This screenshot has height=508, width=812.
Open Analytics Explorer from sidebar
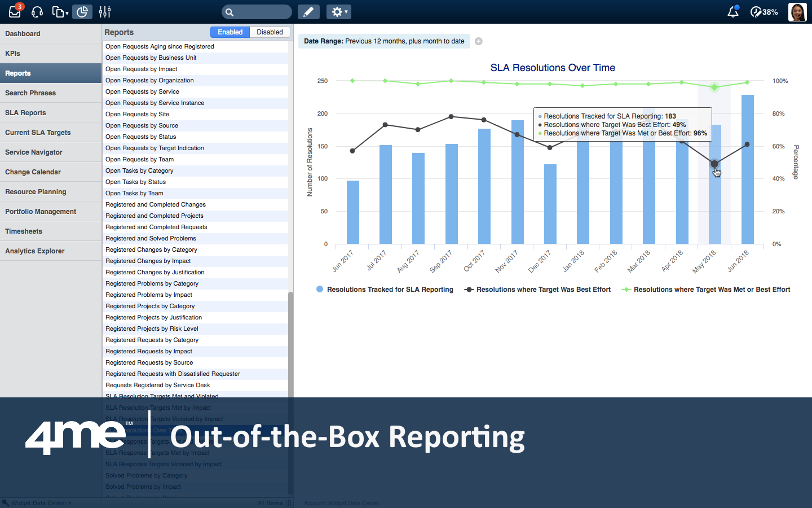click(x=35, y=251)
